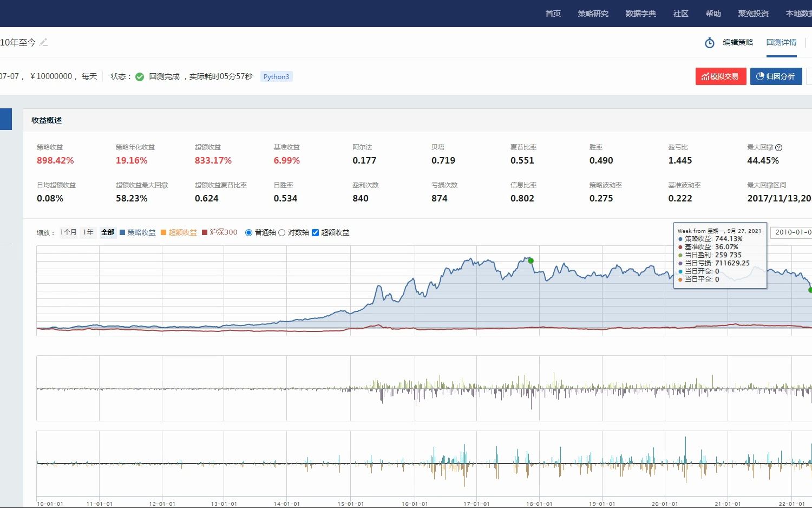Click the 超额收益 value 833.17%
The width and height of the screenshot is (812, 508).
[x=213, y=160]
